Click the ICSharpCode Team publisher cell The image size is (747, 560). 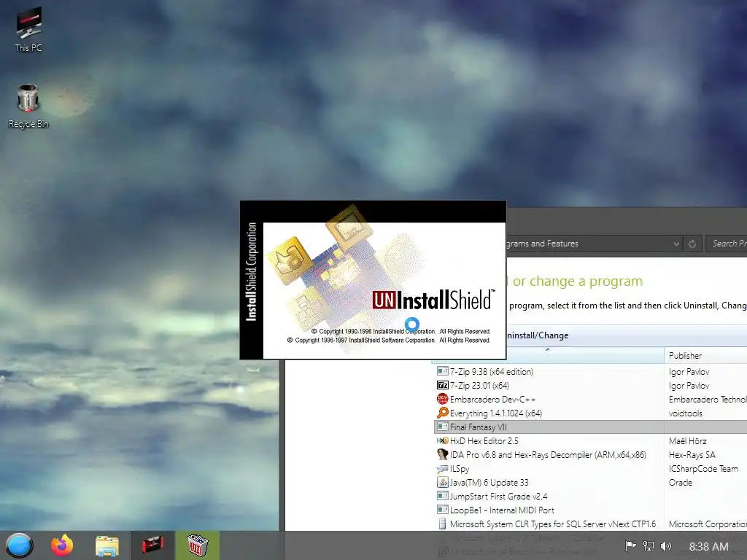(x=703, y=469)
